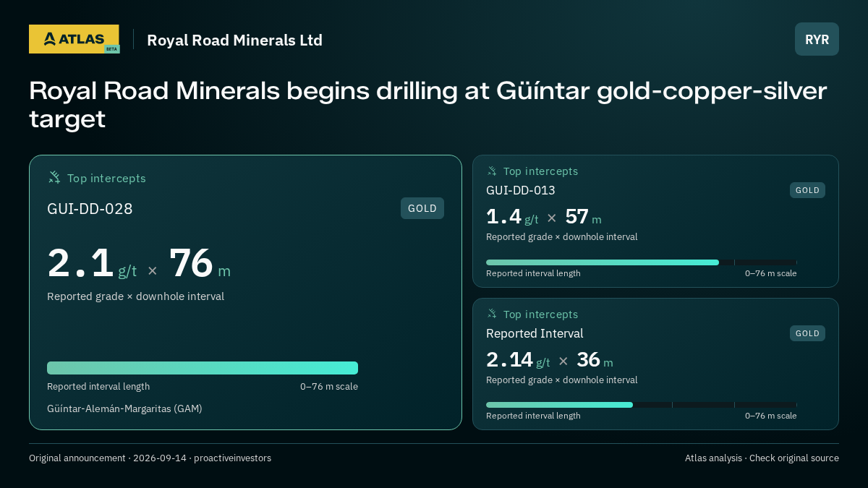
Task: Click 'Top intercepts' heading in the GUI-DD-028 card
Action: coord(106,178)
